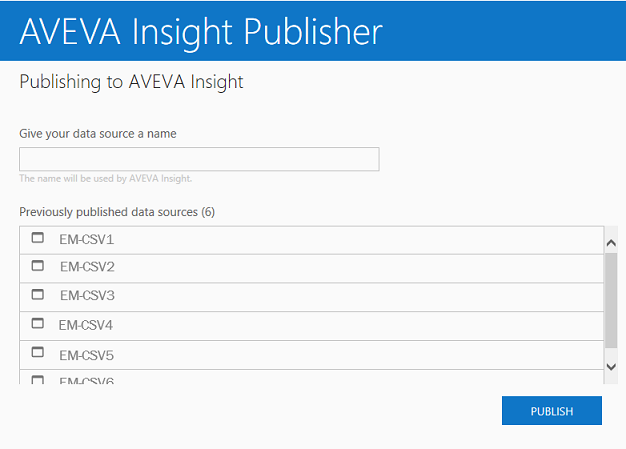Click the EM-CSV3 data source icon
This screenshot has height=449, width=626.
click(39, 295)
